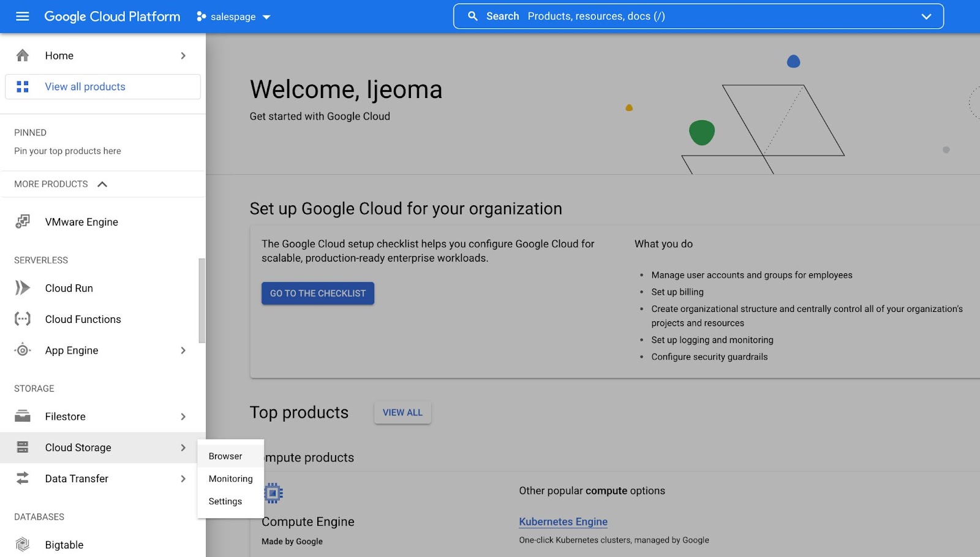980x557 pixels.
Task: Expand the Data Transfer submenu chevron
Action: [183, 479]
